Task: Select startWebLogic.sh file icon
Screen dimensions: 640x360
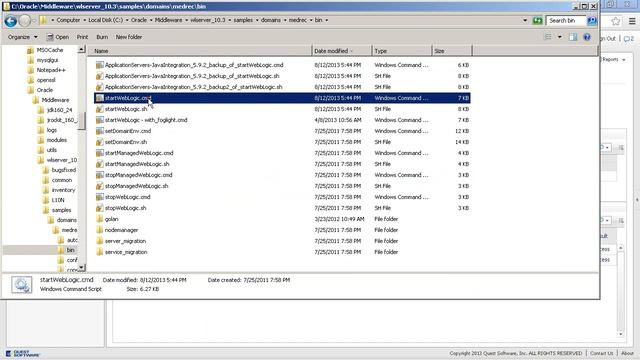Action: [x=100, y=109]
